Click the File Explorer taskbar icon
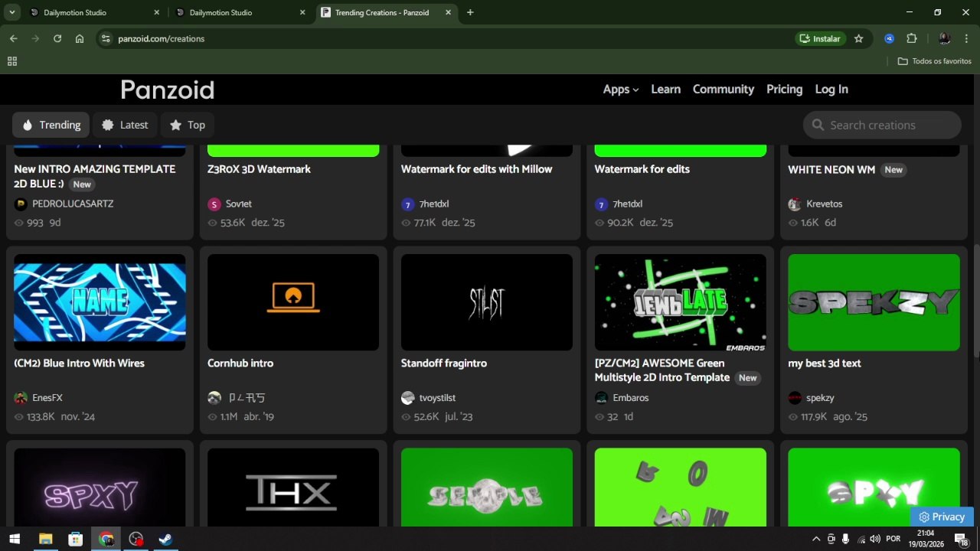The height and width of the screenshot is (551, 980). pyautogui.click(x=45, y=539)
